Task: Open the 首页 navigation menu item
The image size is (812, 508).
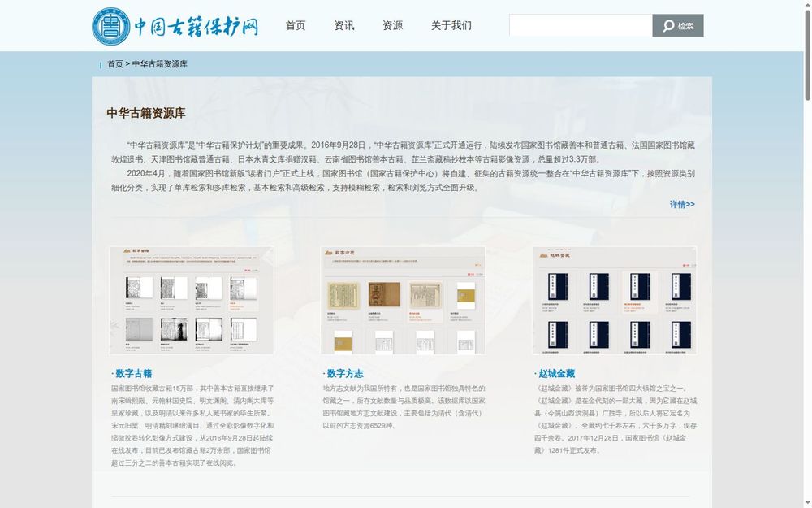Action: point(295,25)
